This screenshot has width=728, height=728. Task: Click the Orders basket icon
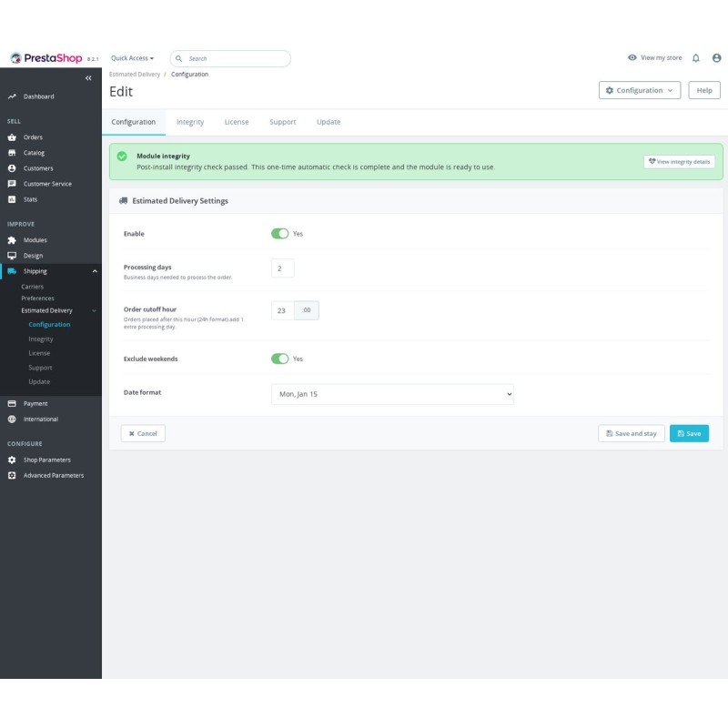coord(12,137)
